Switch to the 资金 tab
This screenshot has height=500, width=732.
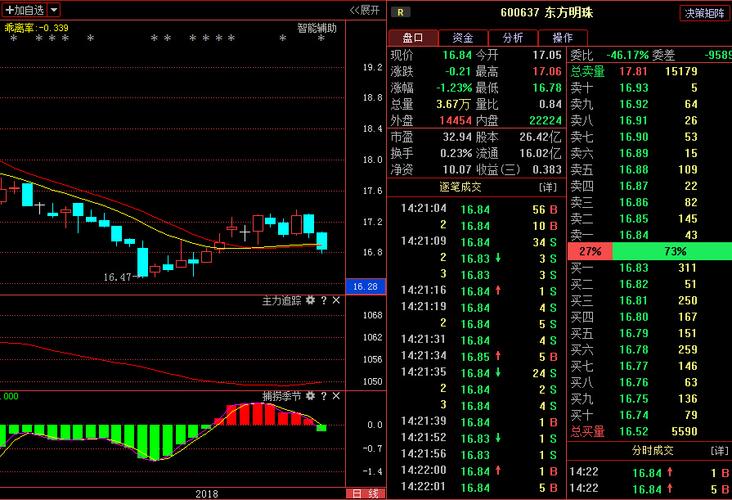pos(463,38)
